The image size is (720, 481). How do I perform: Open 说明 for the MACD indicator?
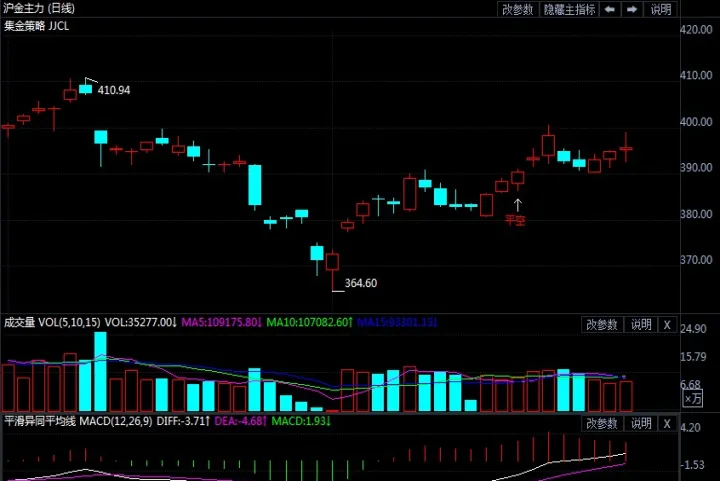[640, 422]
